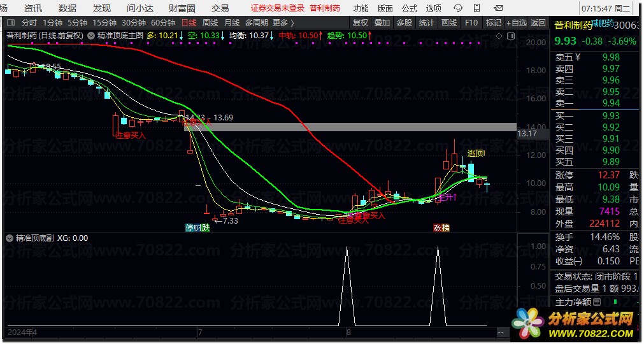Open the 问小达 menu
644x344 pixels.
pyautogui.click(x=140, y=8)
